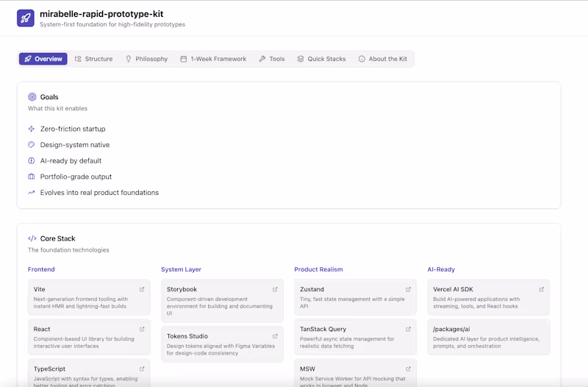Click the mirabelle-rapid-prototype-kit title
Viewport: 588px width, 387px height.
click(x=101, y=13)
